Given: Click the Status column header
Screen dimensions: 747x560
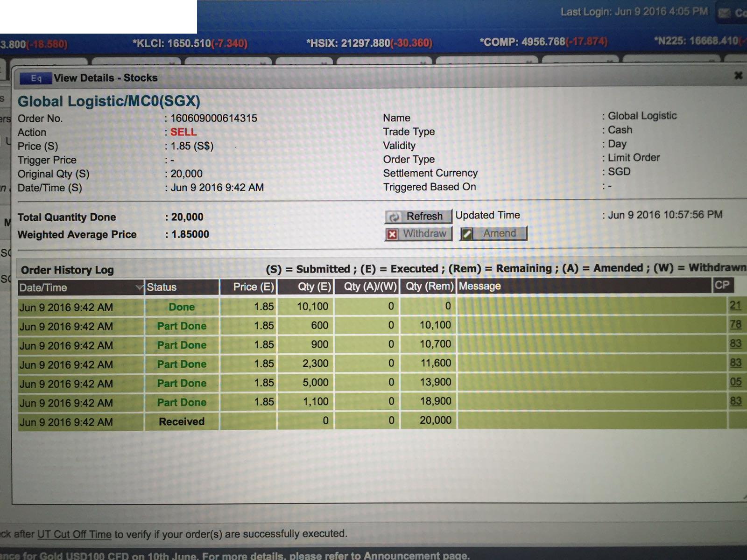Looking at the screenshot, I should tap(182, 287).
